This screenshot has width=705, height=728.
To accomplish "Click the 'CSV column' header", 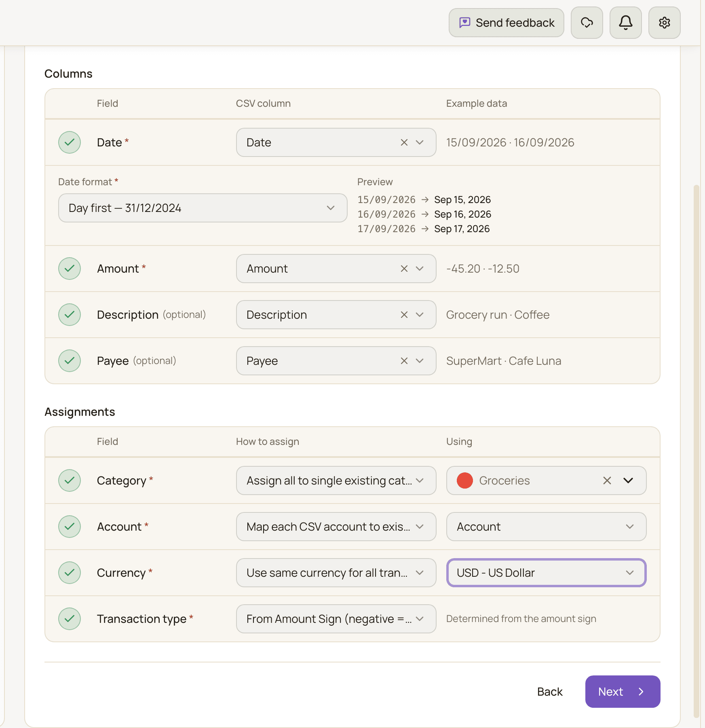I will tap(264, 104).
